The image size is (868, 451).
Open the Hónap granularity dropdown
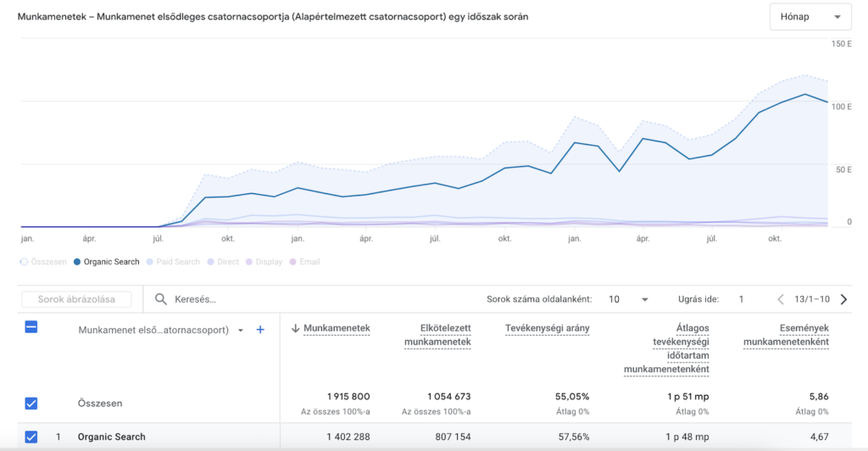[x=810, y=17]
